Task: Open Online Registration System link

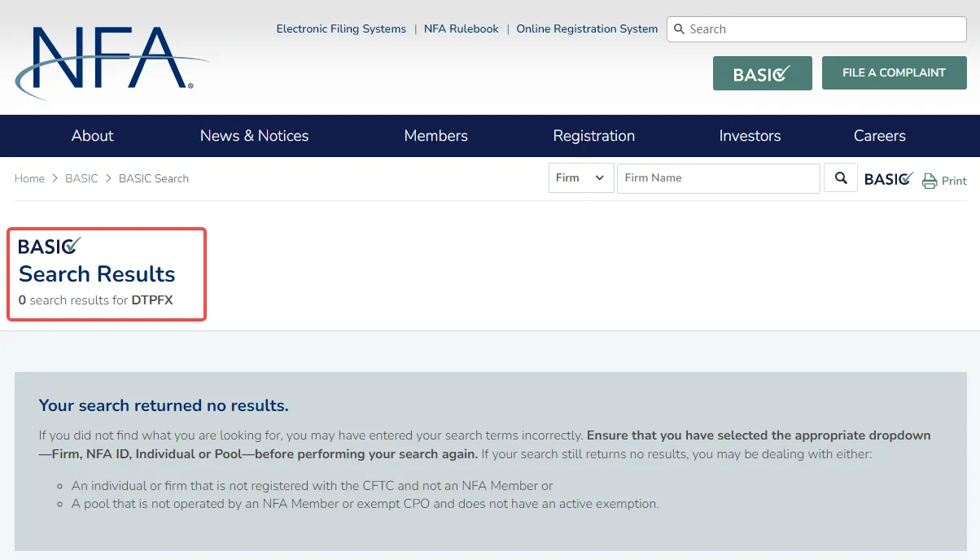Action: pos(587,28)
